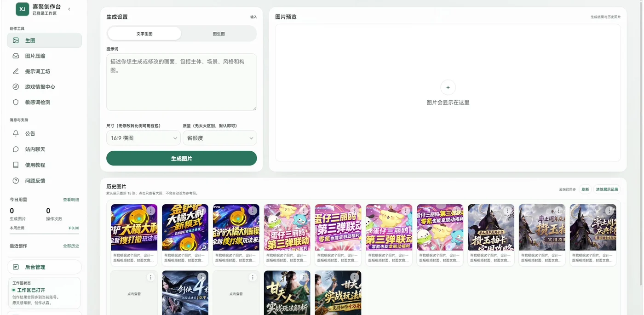Open three-dot menu on 率土周年庆典卡包 card
This screenshot has width=644, height=315.
tap(609, 211)
